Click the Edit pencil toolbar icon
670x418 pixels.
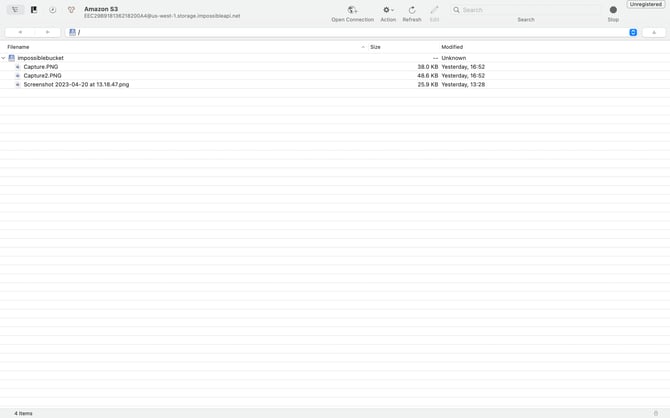coord(435,10)
